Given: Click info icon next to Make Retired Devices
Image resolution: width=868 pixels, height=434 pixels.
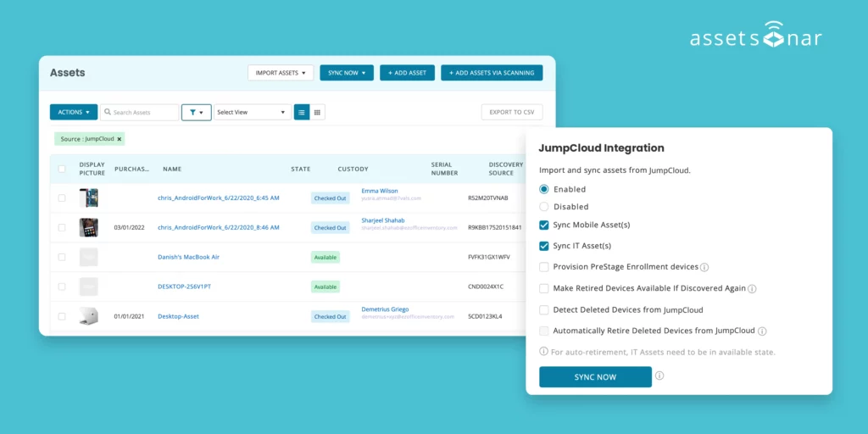Looking at the screenshot, I should tap(752, 289).
